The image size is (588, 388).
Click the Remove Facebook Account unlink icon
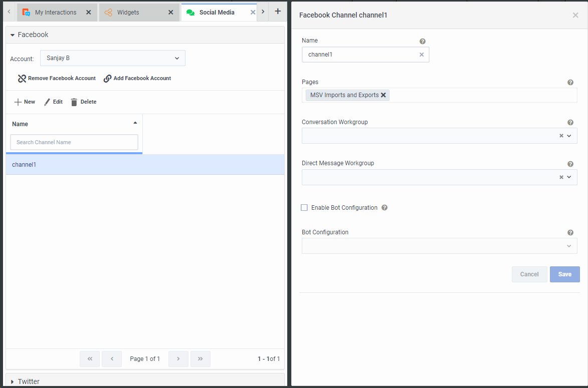click(x=22, y=79)
